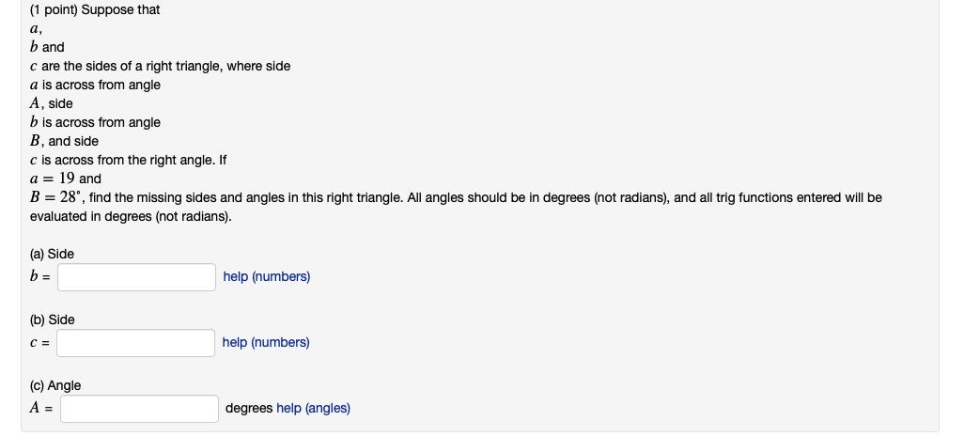This screenshot has height=436, width=980.
Task: Click the "(c) Angle" question label
Action: coord(55,385)
